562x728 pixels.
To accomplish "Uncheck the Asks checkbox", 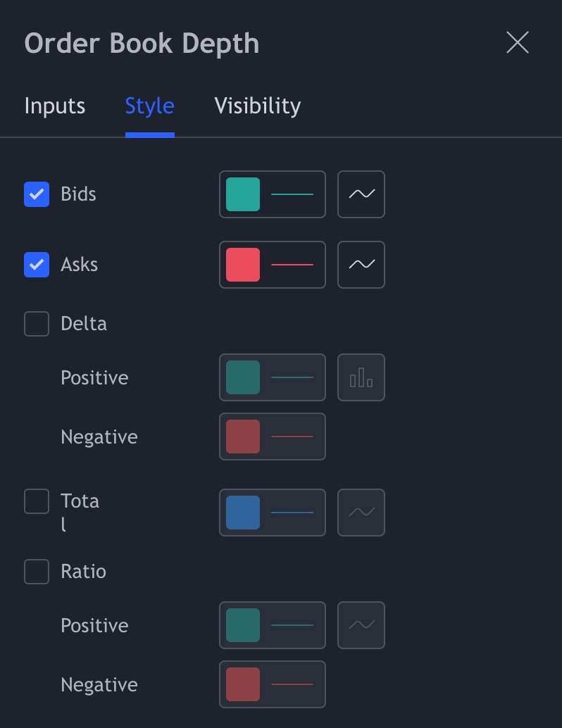I will [x=37, y=265].
